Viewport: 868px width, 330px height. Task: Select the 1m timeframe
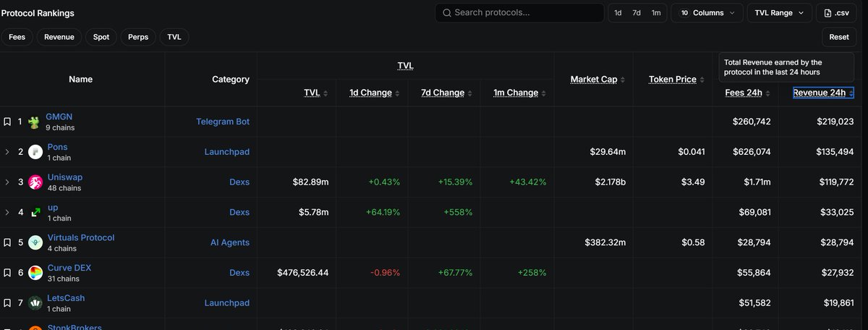point(655,13)
